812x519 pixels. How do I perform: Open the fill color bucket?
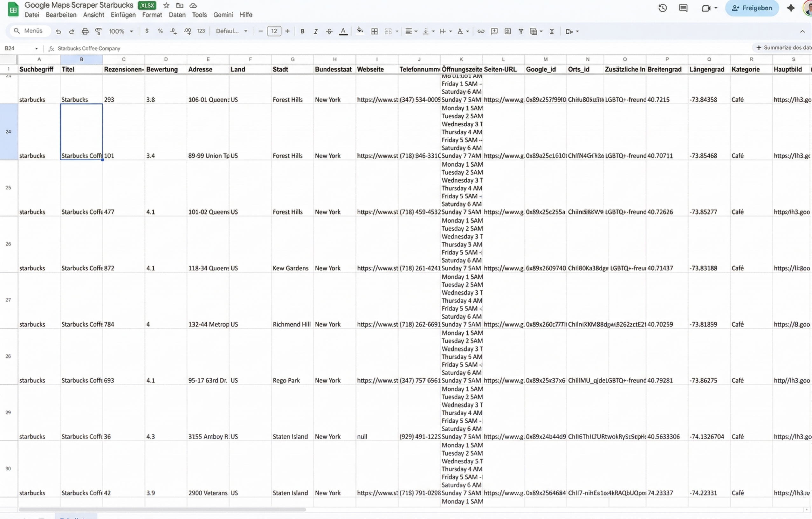pos(360,31)
